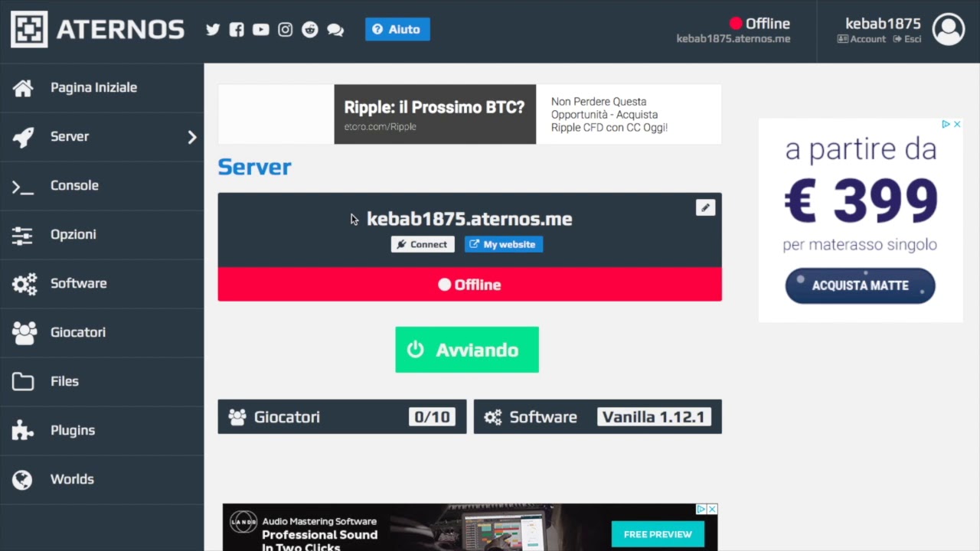Screen dimensions: 980x551
Task: Click the Connect button
Action: 423,244
